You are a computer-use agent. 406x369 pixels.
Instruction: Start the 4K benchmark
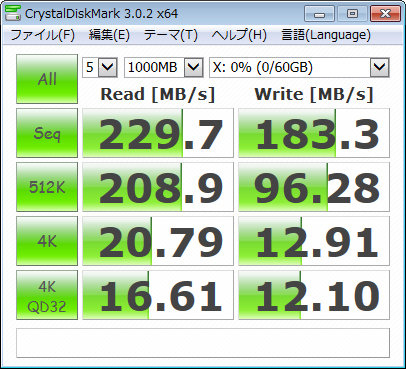click(47, 241)
